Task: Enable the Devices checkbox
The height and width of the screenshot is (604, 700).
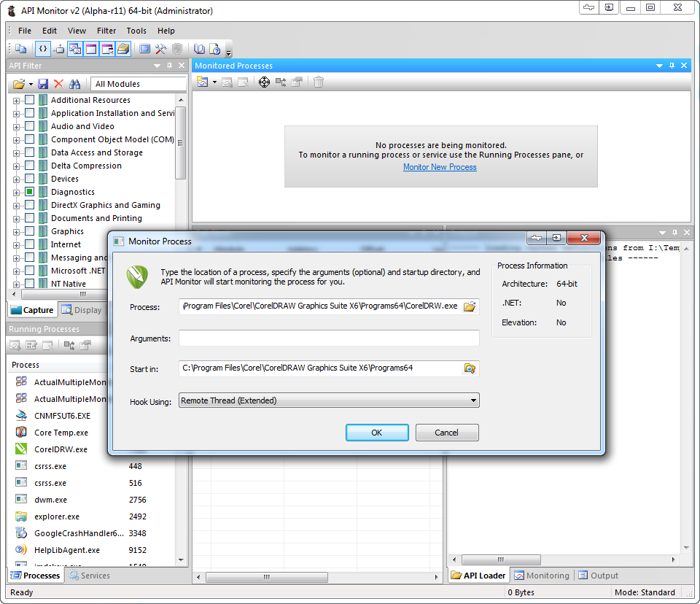Action: click(x=30, y=179)
